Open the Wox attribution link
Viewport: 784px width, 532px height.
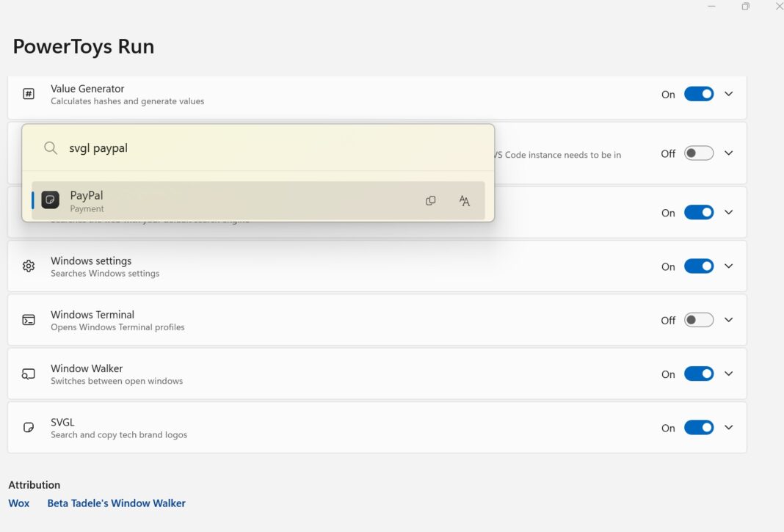click(19, 503)
